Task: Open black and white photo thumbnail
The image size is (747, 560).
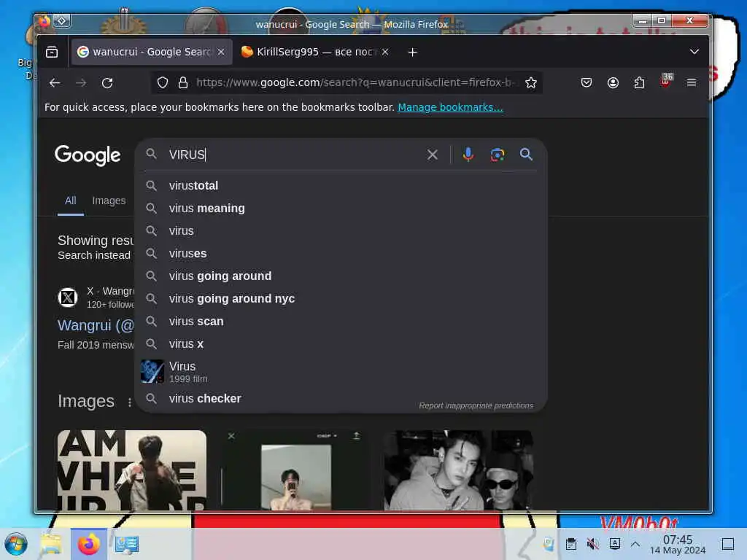Action: tap(459, 470)
